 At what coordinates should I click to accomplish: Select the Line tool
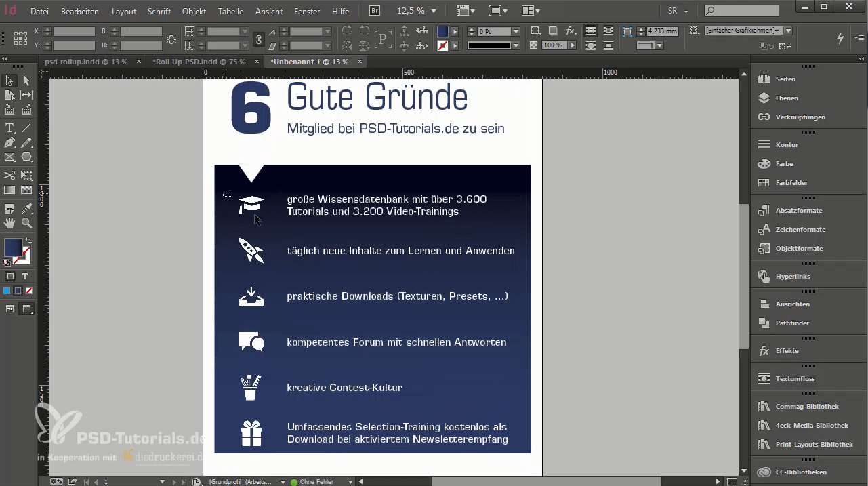[x=26, y=128]
